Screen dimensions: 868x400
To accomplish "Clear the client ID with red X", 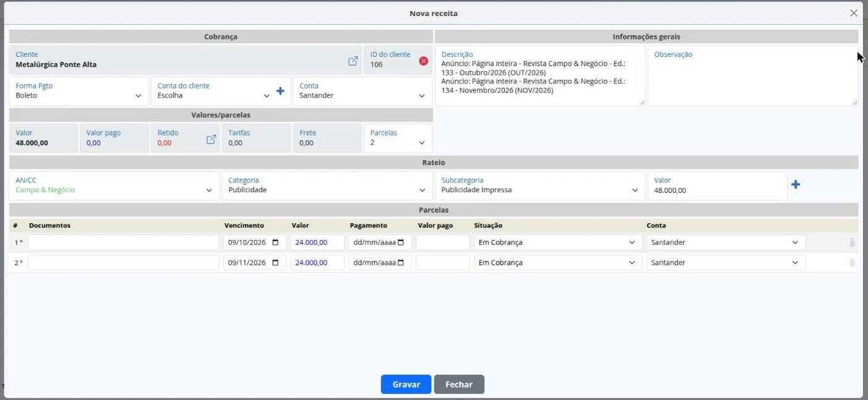I will pos(423,61).
